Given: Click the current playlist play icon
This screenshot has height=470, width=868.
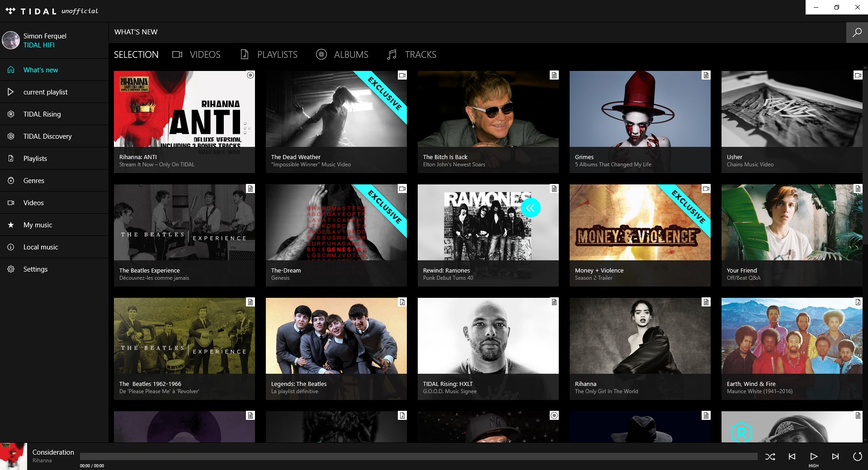Looking at the screenshot, I should point(11,92).
